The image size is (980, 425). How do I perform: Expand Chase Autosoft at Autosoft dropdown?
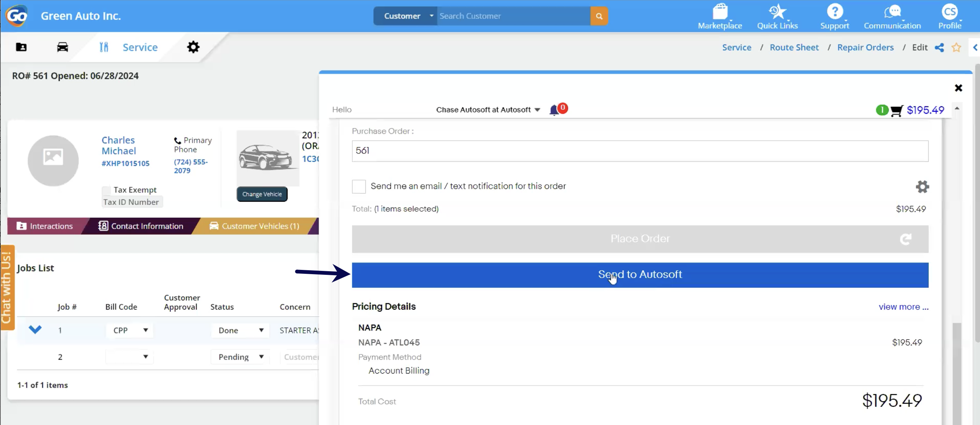(488, 110)
